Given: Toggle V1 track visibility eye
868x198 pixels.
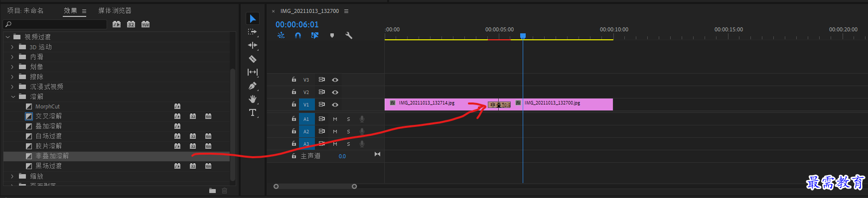Looking at the screenshot, I should 335,104.
